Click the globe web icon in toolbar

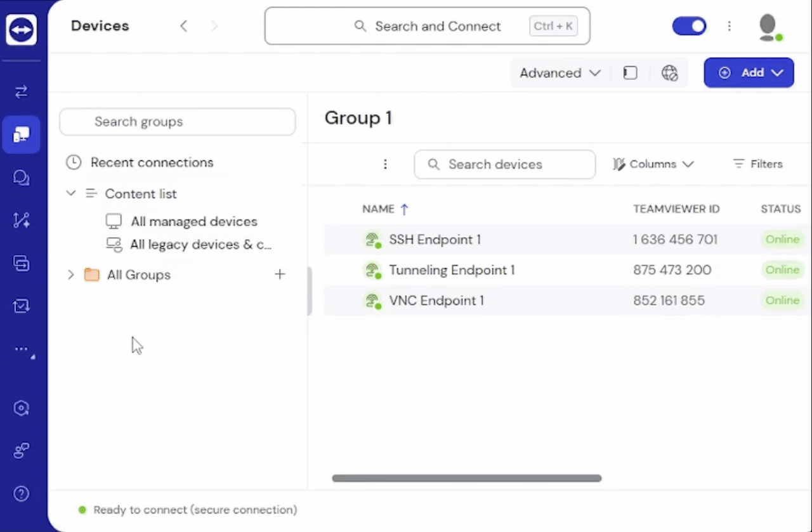[x=669, y=73]
